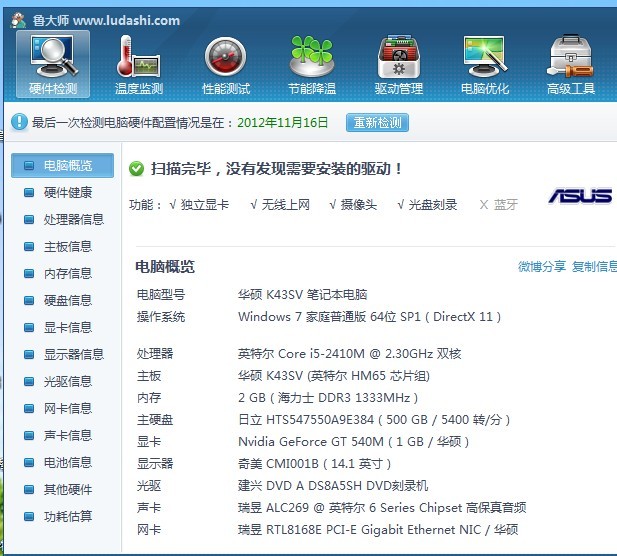Click the Core i5-2410M processor value
617x556 pixels.
pyautogui.click(x=349, y=353)
